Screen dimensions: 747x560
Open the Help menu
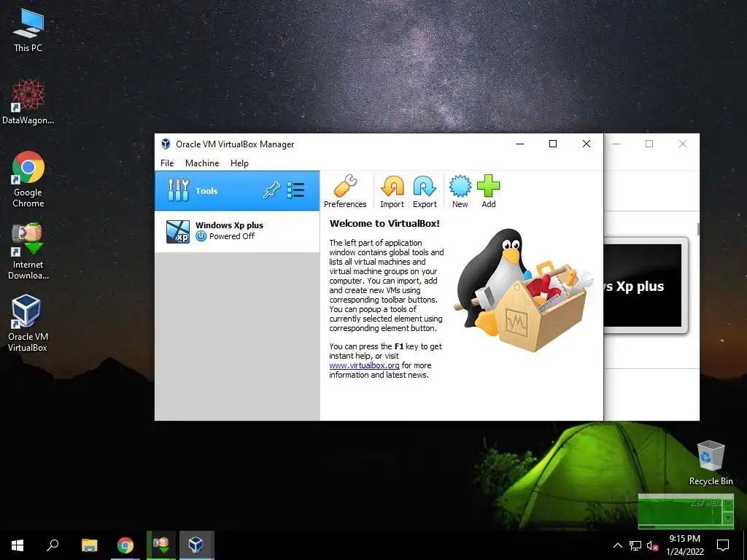(x=239, y=163)
